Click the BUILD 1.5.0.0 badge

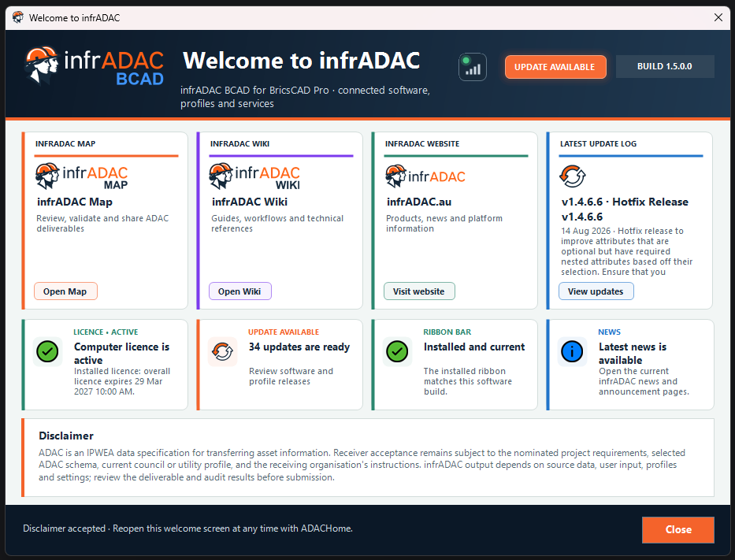click(665, 66)
